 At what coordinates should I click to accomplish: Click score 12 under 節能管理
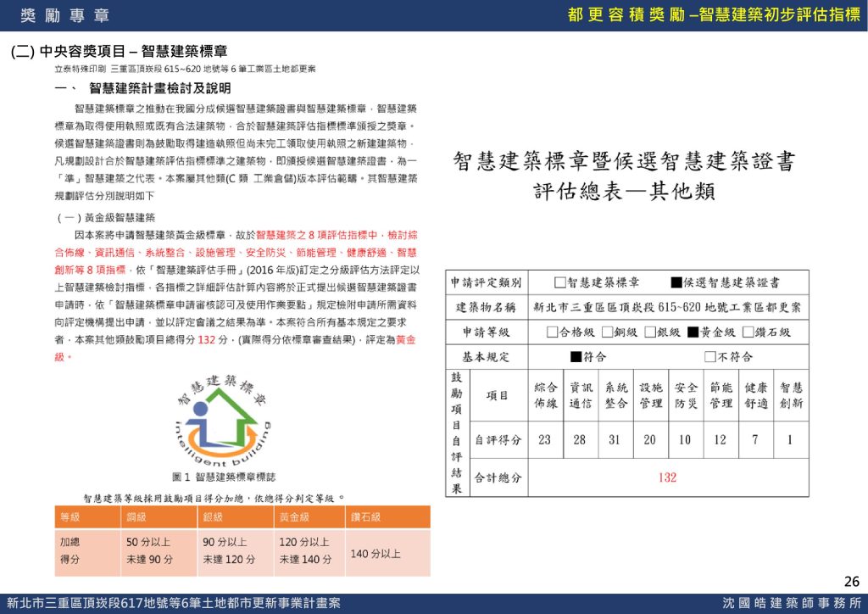click(720, 439)
